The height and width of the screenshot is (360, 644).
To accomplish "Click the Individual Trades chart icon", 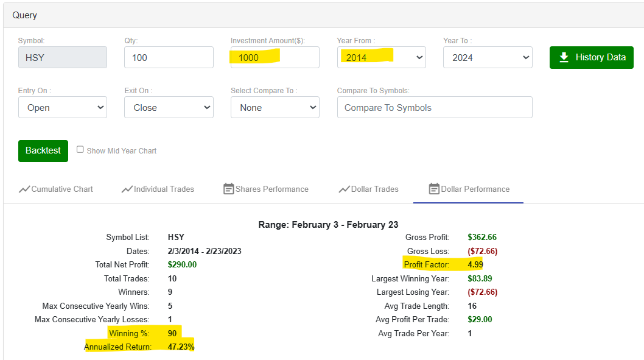I will (127, 189).
